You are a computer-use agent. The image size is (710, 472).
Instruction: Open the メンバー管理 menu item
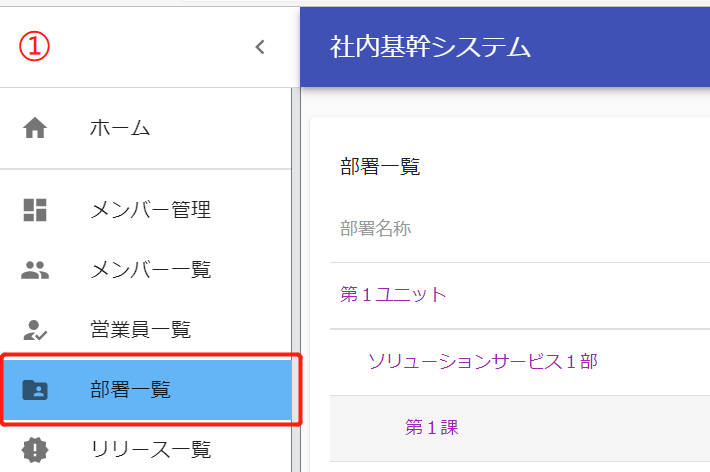[x=150, y=210]
